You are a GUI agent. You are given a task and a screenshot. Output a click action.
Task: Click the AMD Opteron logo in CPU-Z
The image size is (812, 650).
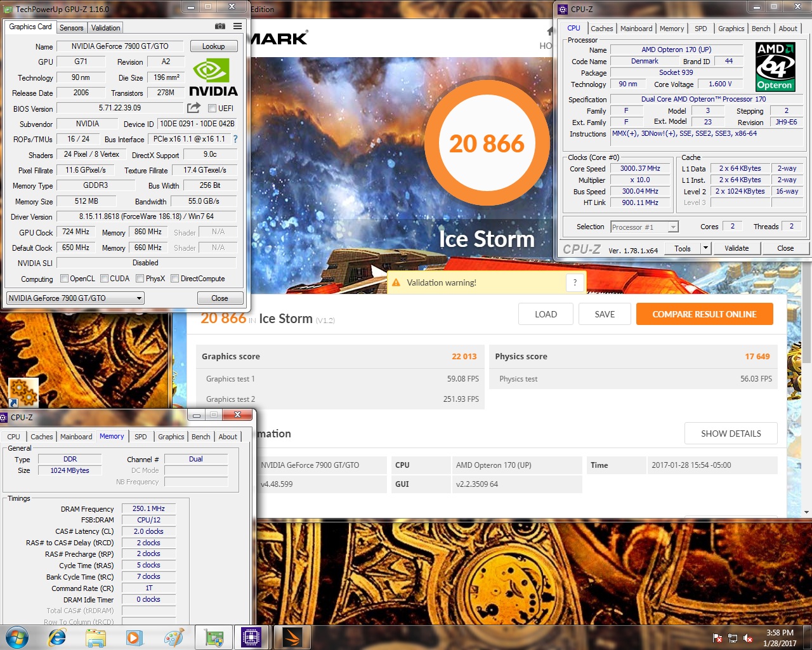775,67
